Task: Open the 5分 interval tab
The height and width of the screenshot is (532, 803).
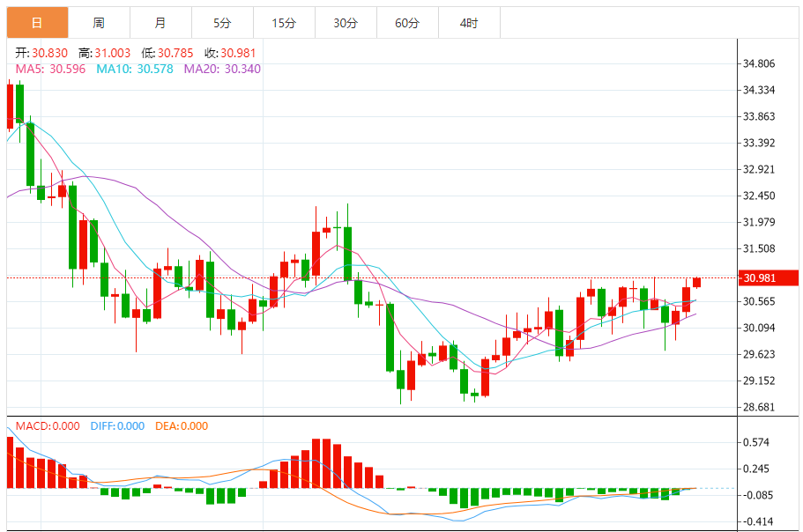Action: (x=222, y=23)
